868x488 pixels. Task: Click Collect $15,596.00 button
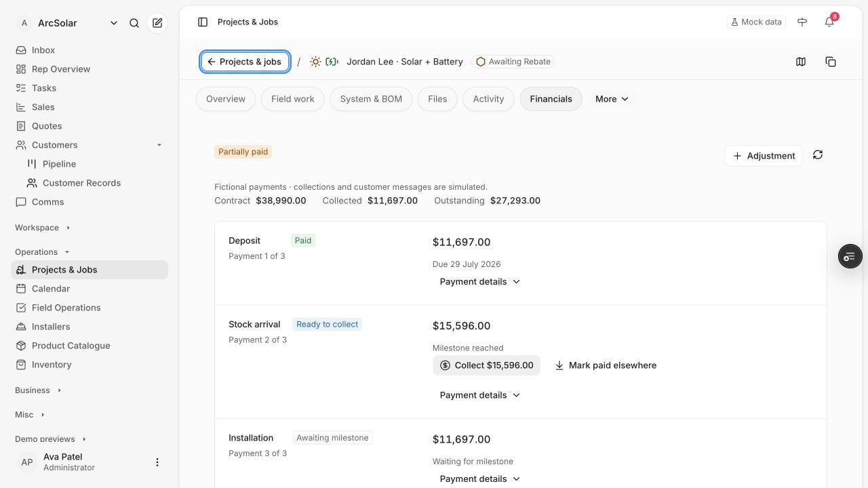[486, 365]
